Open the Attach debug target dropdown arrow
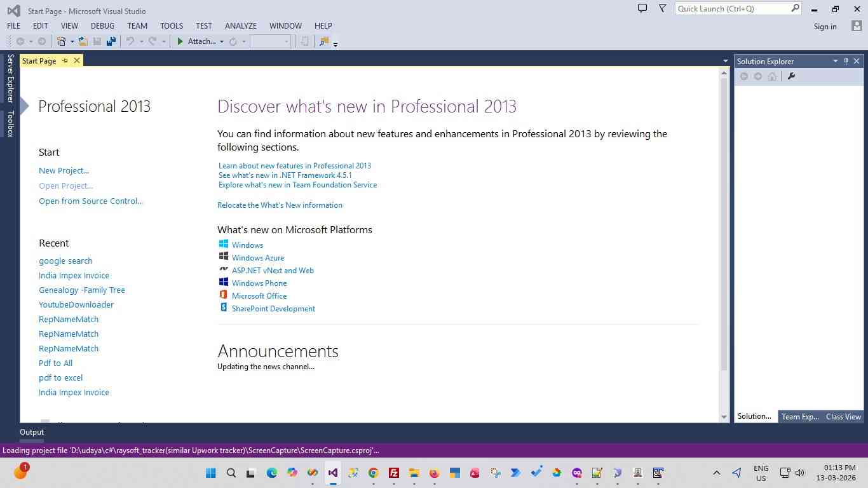Screen dimensions: 868x488 [221, 42]
